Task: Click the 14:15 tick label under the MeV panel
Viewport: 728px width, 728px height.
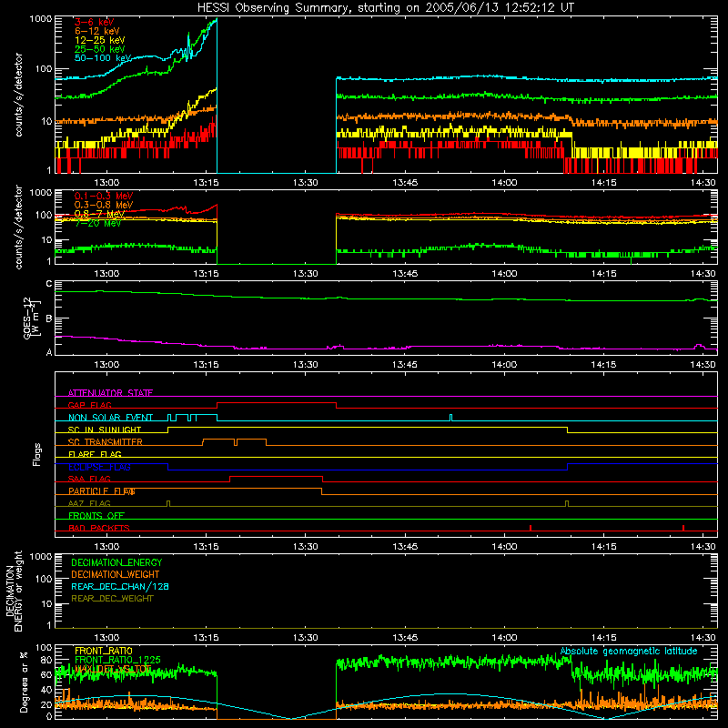Action: 603,274
